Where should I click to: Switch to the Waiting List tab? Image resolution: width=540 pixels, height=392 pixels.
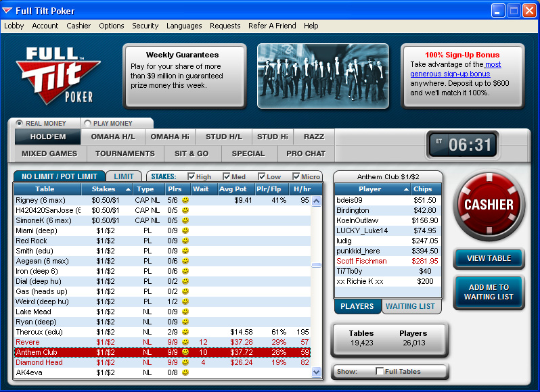[x=410, y=306]
